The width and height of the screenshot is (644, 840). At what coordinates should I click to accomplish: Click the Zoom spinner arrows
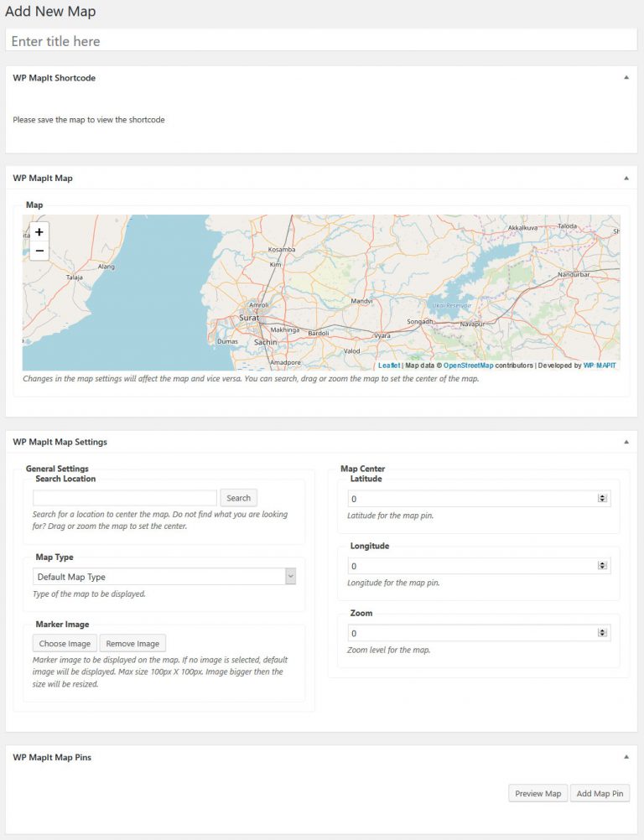click(602, 633)
